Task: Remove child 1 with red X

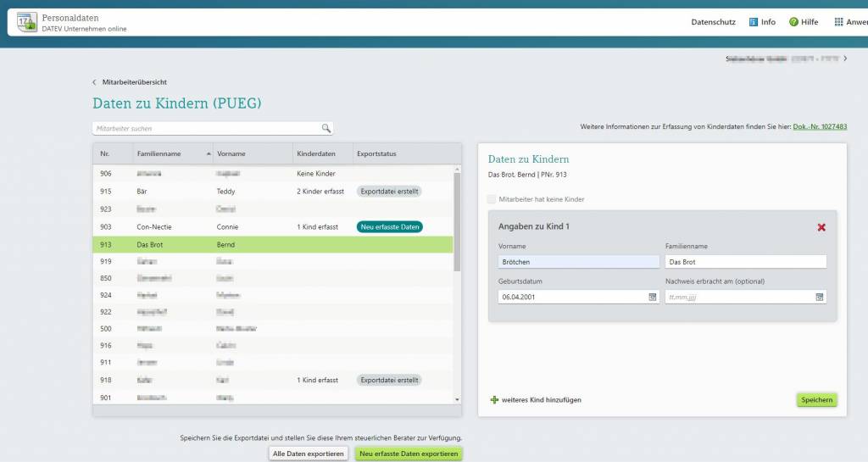Action: (x=821, y=227)
